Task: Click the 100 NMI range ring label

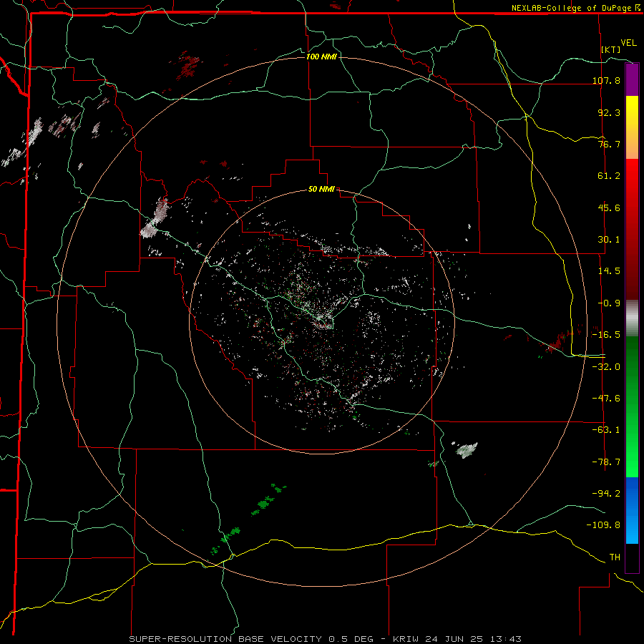Action: click(321, 57)
